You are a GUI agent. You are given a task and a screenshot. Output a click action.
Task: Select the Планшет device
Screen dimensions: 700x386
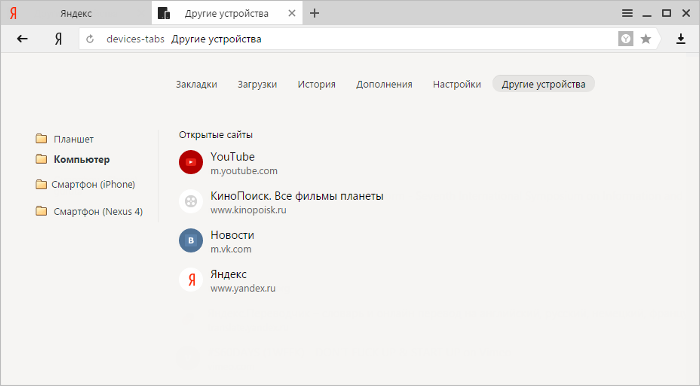tap(74, 139)
